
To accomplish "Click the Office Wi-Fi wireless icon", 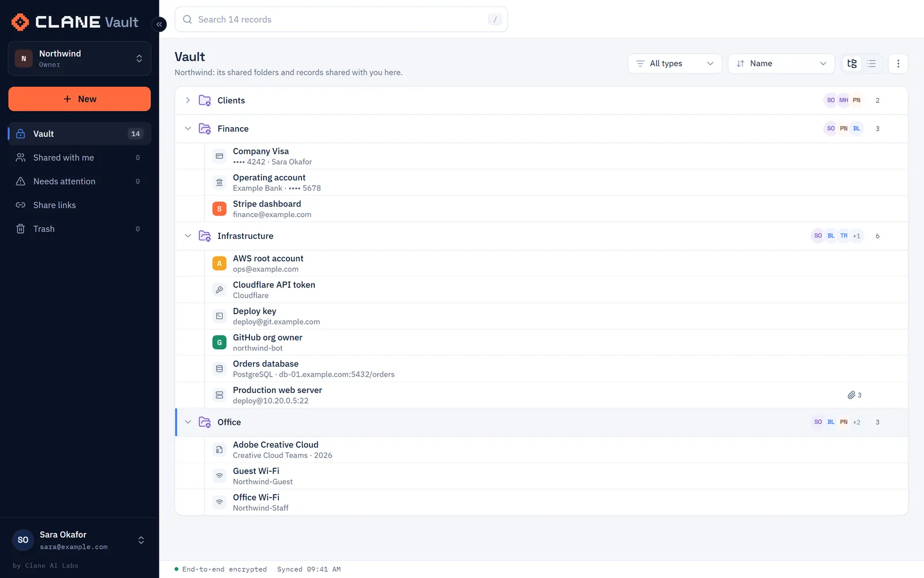I will (x=219, y=502).
